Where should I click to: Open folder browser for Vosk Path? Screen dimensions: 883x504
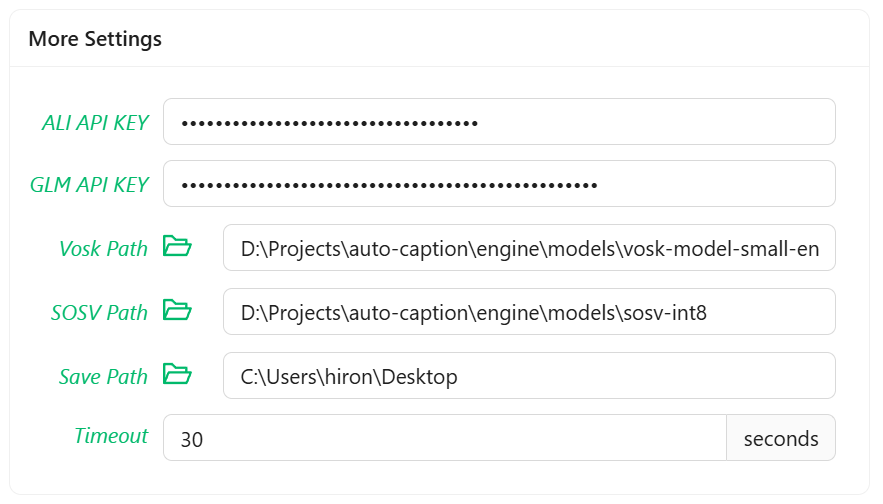pyautogui.click(x=177, y=246)
